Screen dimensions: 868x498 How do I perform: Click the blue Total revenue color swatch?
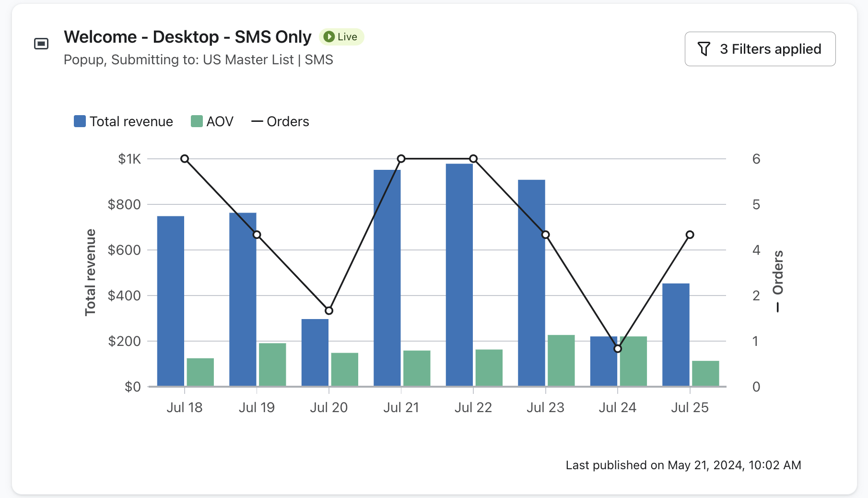tap(79, 121)
